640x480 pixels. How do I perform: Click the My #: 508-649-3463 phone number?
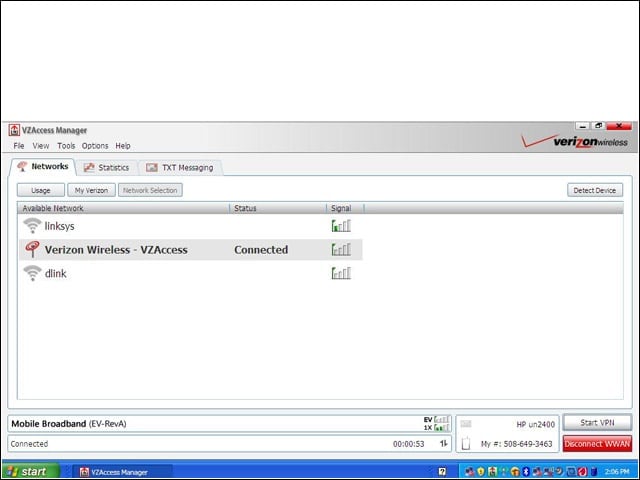516,444
